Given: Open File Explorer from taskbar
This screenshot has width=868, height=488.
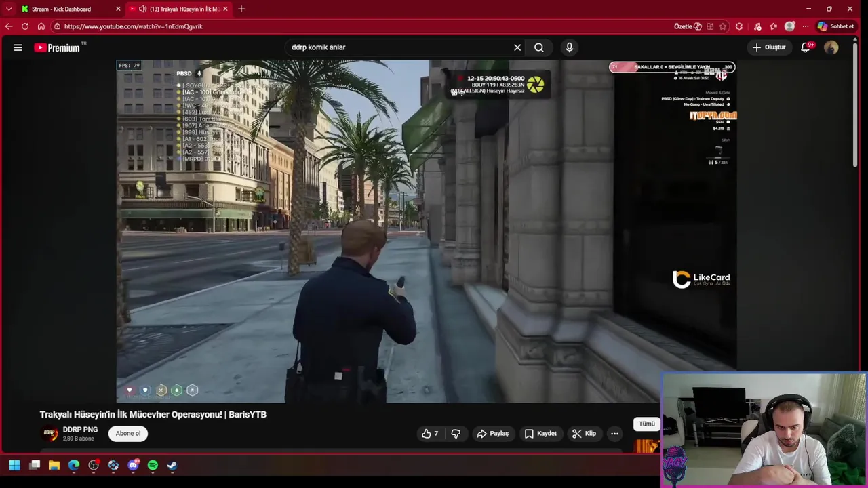Looking at the screenshot, I should [x=54, y=466].
